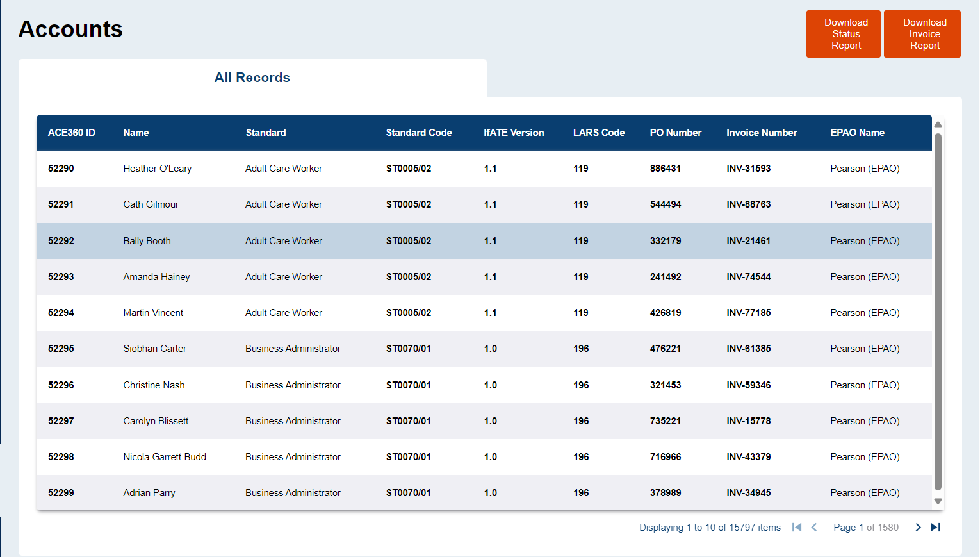Viewport: 980px width, 557px height.
Task: Click the Invoice Number column header
Action: 762,133
